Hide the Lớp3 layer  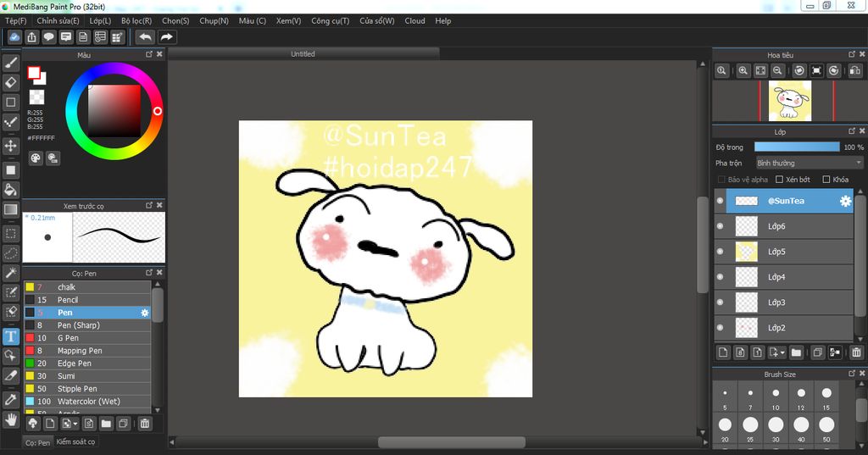pos(721,302)
